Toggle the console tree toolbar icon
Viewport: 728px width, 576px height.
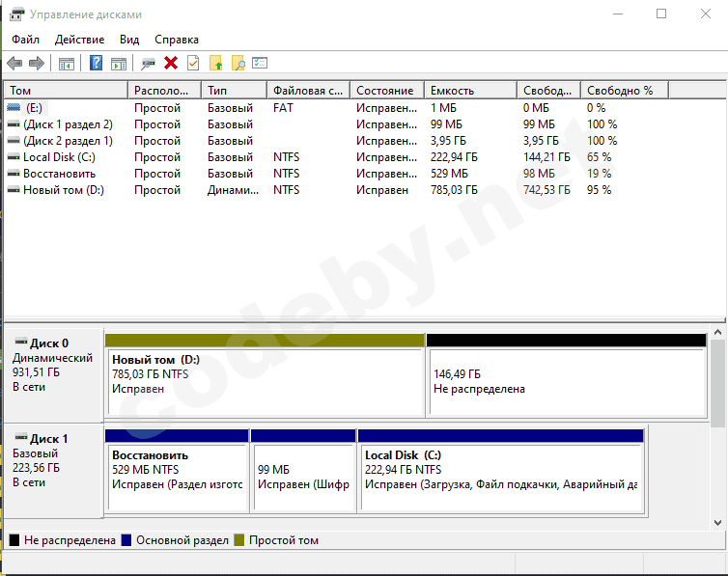tap(67, 64)
